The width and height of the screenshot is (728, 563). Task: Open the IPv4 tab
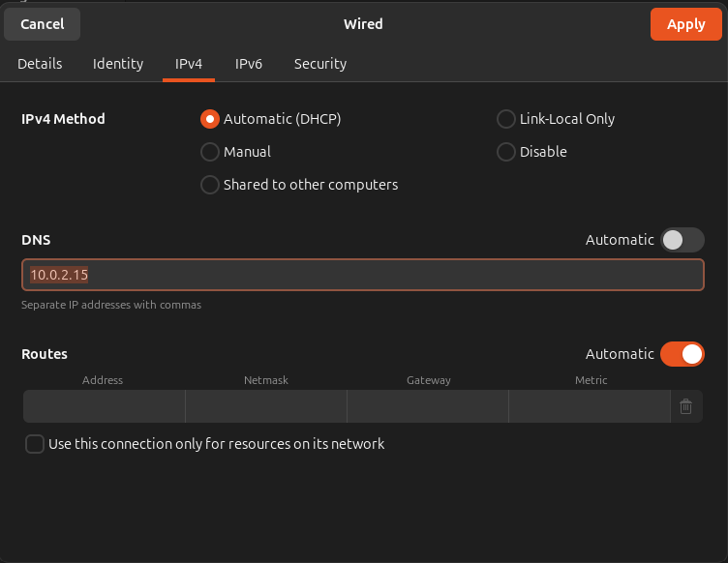(189, 64)
